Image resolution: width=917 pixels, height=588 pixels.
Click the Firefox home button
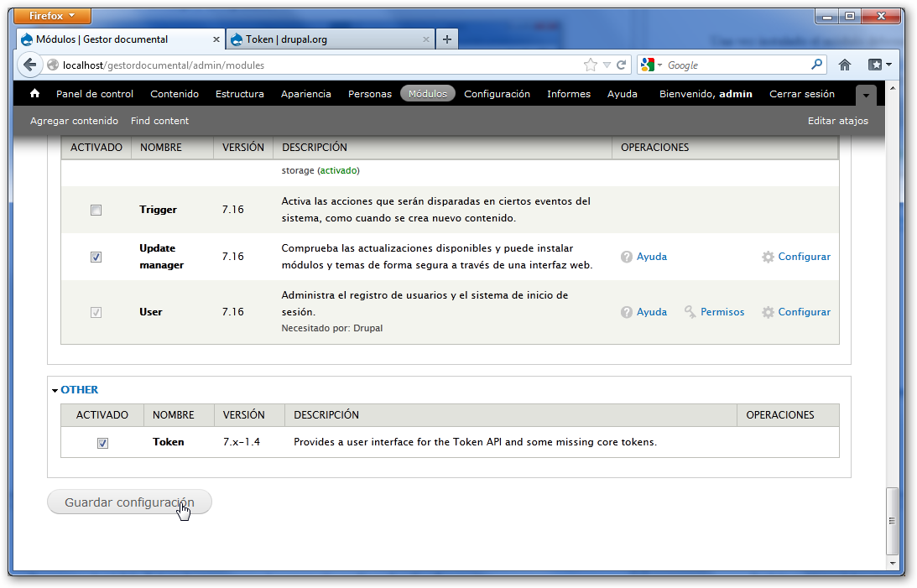845,65
